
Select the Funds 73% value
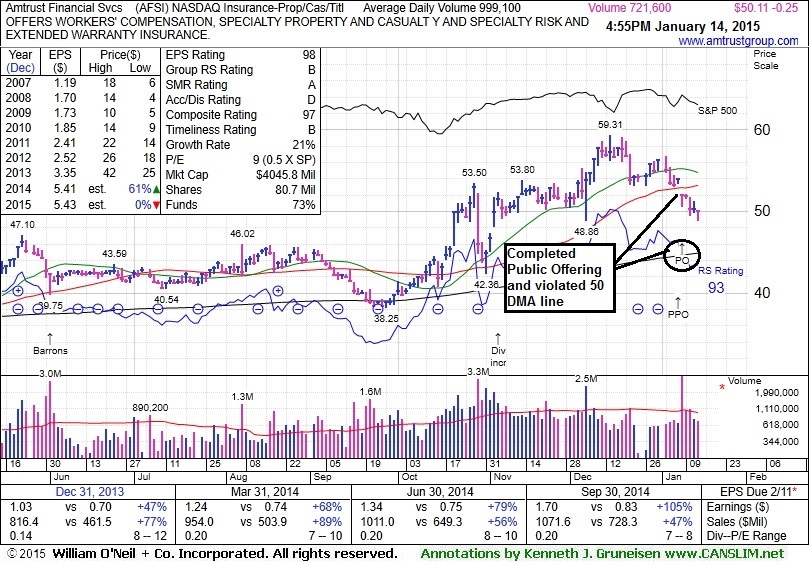tap(304, 205)
